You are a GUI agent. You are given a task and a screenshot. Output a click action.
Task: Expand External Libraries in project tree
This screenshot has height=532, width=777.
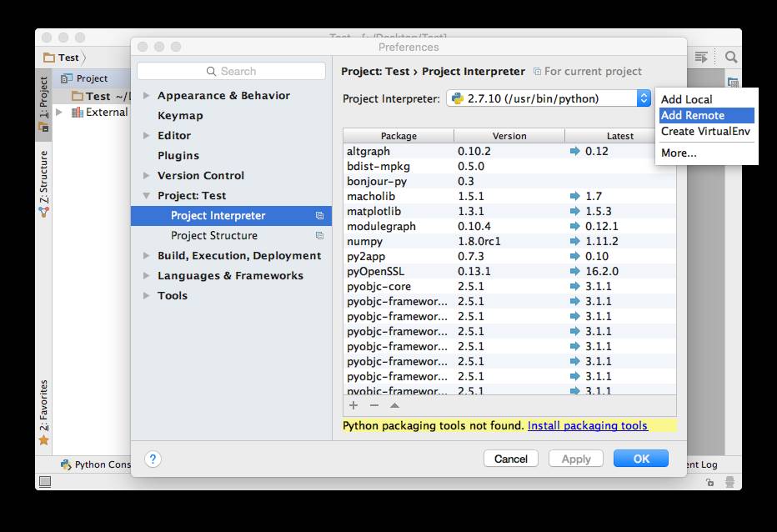click(59, 112)
